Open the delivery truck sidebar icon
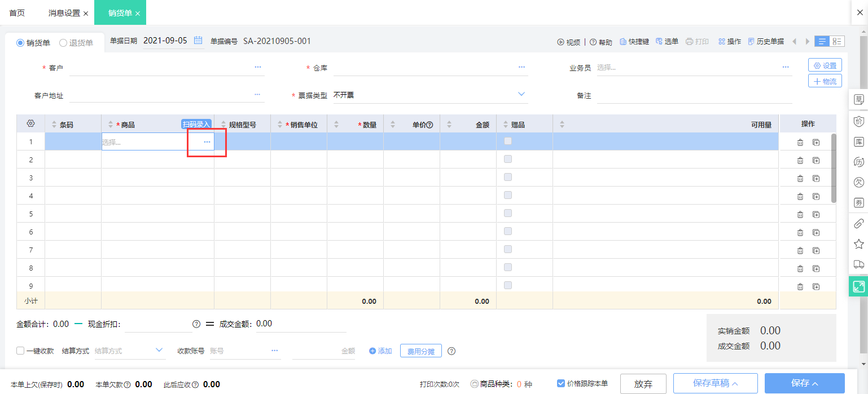The width and height of the screenshot is (868, 394). coord(859,264)
